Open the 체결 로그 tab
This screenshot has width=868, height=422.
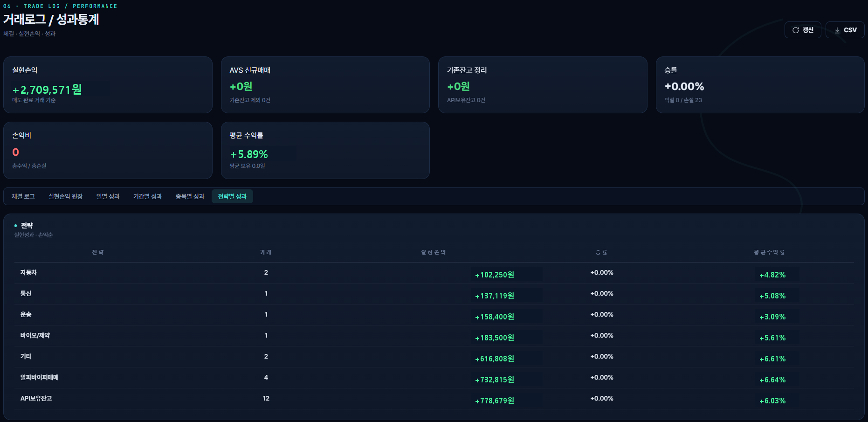(23, 196)
